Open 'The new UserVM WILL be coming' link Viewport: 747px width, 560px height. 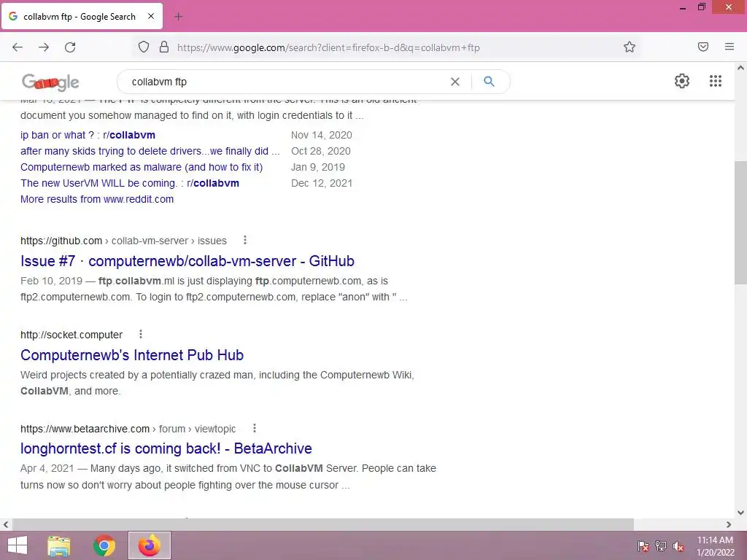click(x=130, y=183)
